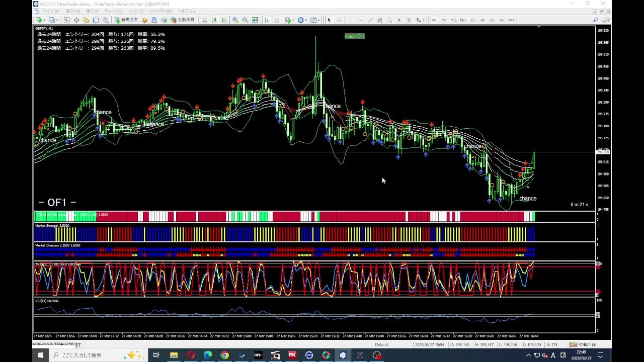Expand the indicators list dropdown
Viewport: 644px width, 362px height.
(x=293, y=20)
